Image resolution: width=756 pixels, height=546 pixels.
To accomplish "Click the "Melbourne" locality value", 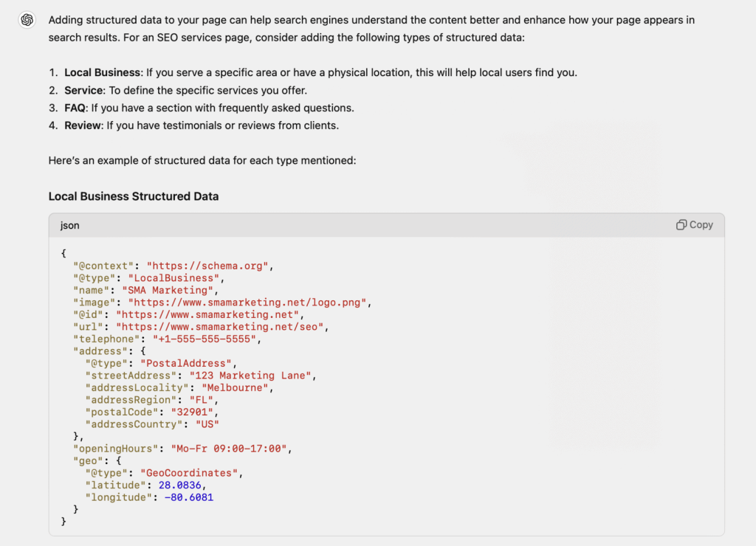I will [x=235, y=388].
